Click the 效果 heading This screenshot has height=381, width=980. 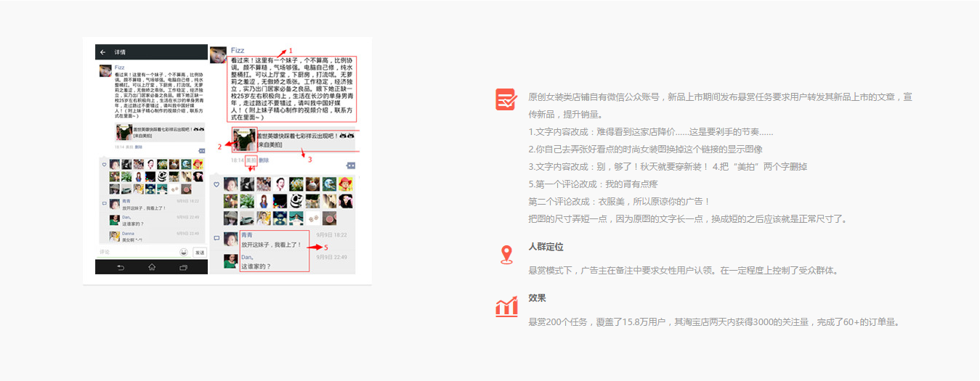(538, 298)
